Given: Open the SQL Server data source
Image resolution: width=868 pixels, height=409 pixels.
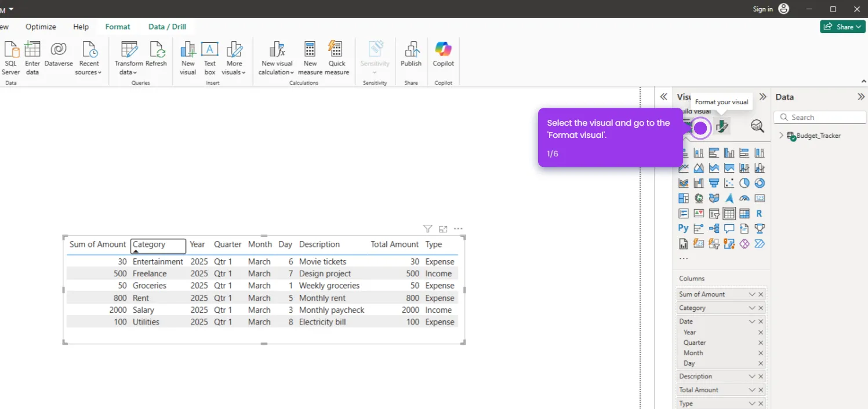Looking at the screenshot, I should pyautogui.click(x=10, y=58).
